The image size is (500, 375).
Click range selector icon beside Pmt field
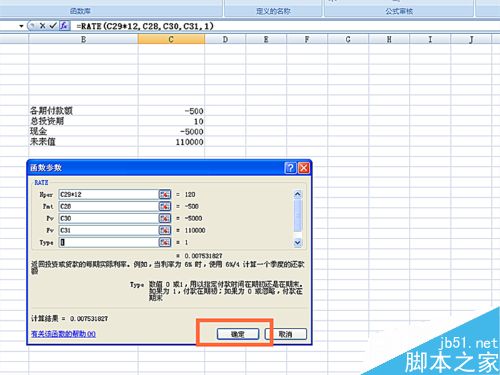(x=165, y=206)
